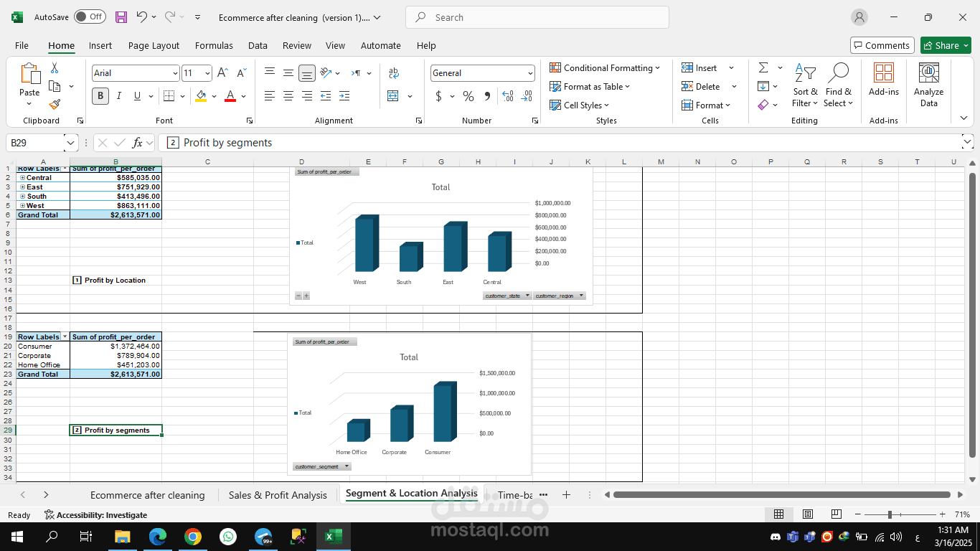The height and width of the screenshot is (551, 980).
Task: Click Accessibility: Investigate in status bar
Action: coord(95,515)
